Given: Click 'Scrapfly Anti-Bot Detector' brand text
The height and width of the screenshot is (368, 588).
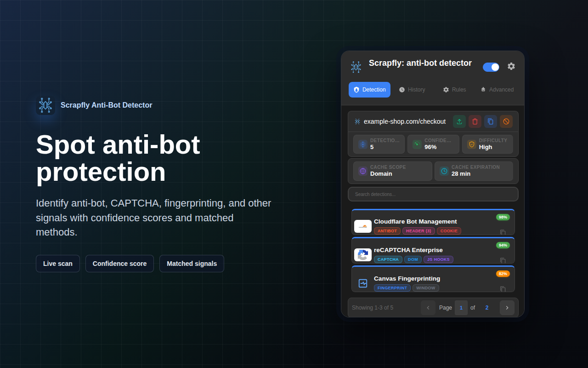Looking at the screenshot, I should [x=107, y=105].
